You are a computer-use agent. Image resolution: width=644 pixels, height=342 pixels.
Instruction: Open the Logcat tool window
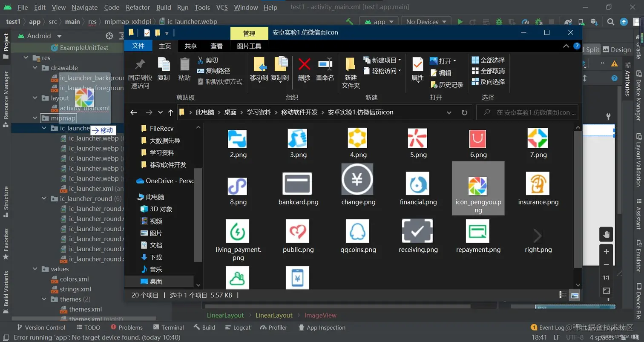click(237, 328)
